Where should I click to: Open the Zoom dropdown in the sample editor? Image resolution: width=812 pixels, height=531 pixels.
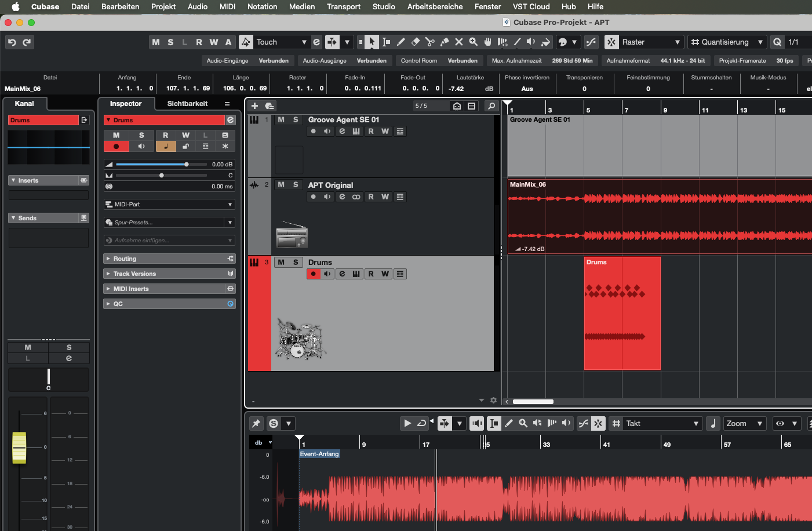(x=745, y=423)
